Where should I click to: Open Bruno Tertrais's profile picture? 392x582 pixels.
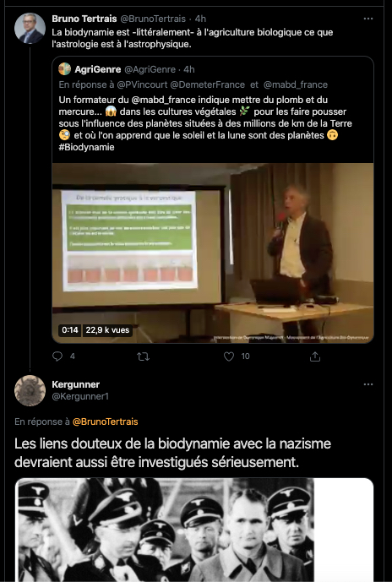tap(30, 28)
